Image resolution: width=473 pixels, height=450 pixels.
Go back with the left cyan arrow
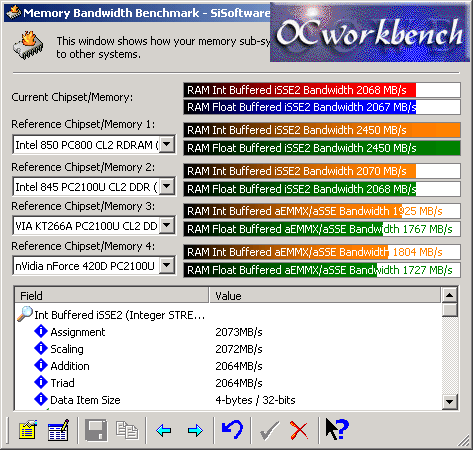pos(163,430)
